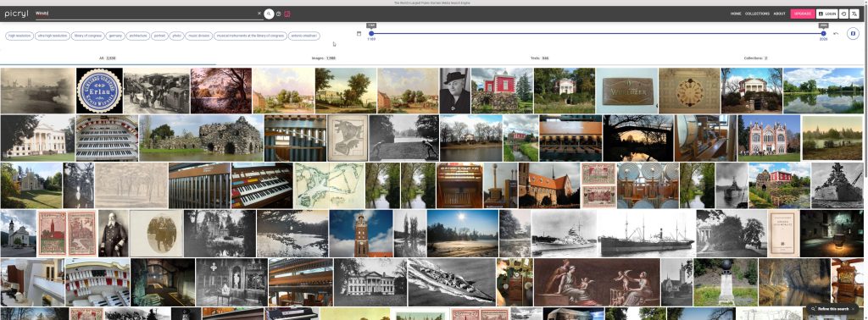Reset the date range with undo arrow
Screen dimensions: 868x320
[x=836, y=34]
